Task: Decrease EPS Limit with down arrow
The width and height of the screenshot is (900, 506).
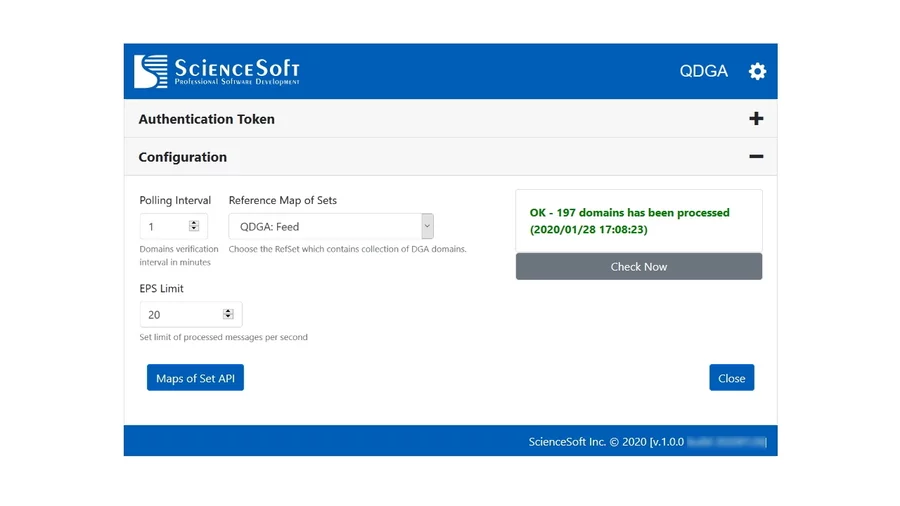Action: point(228,318)
